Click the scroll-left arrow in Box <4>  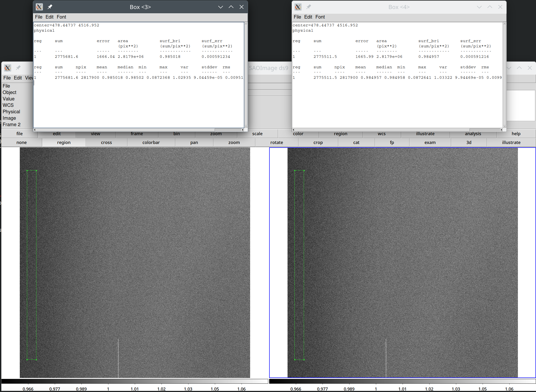pyautogui.click(x=293, y=130)
